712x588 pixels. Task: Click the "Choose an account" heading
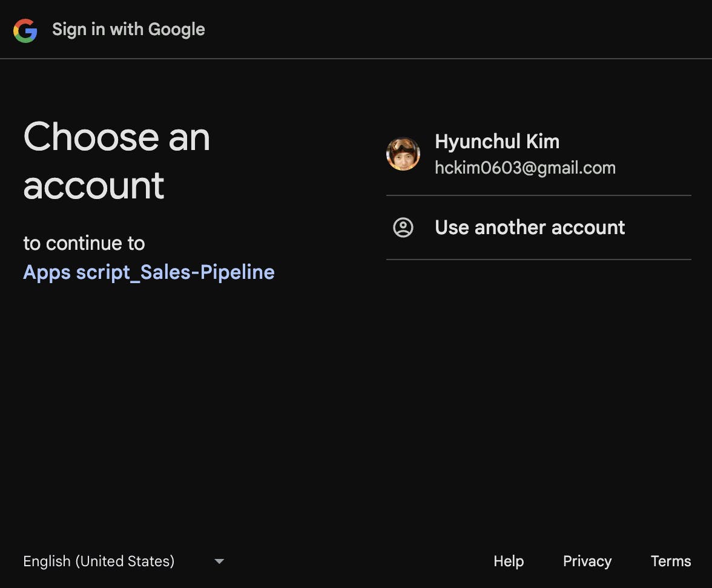pos(116,160)
